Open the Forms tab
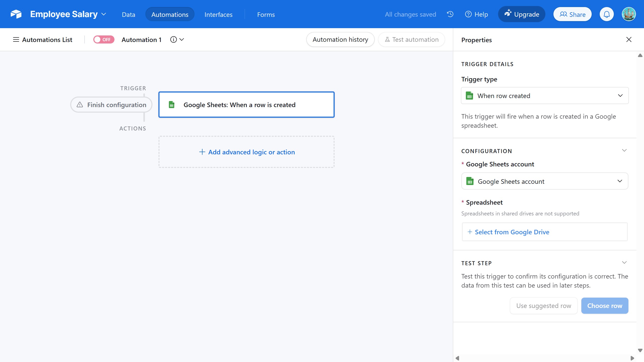644x362 pixels. [266, 15]
